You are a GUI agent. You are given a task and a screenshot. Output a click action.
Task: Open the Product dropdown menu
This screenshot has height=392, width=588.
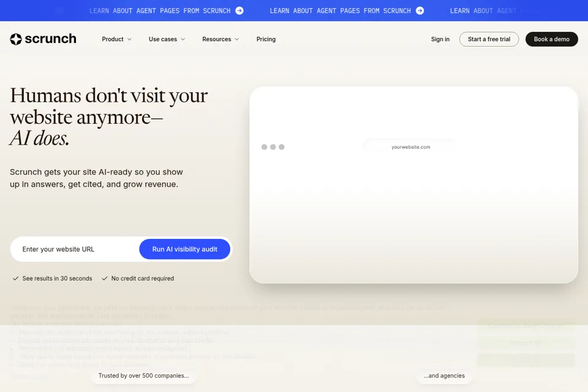click(116, 39)
